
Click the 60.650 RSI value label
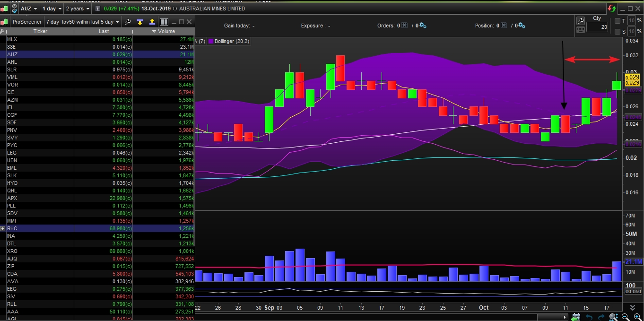pos(633,292)
